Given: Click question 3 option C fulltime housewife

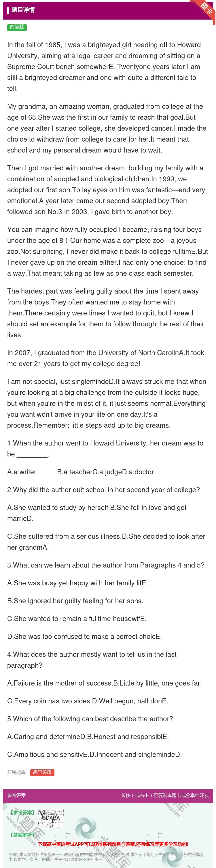Looking at the screenshot, I should point(77,619).
